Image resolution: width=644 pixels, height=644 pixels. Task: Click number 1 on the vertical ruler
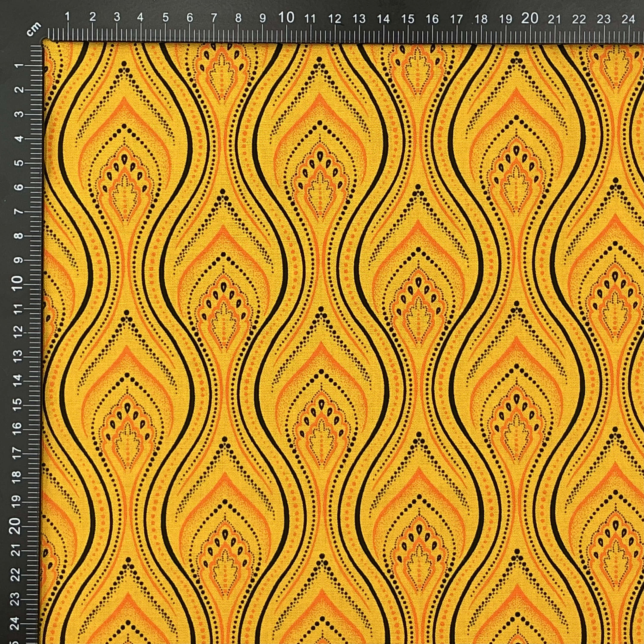[x=20, y=65]
